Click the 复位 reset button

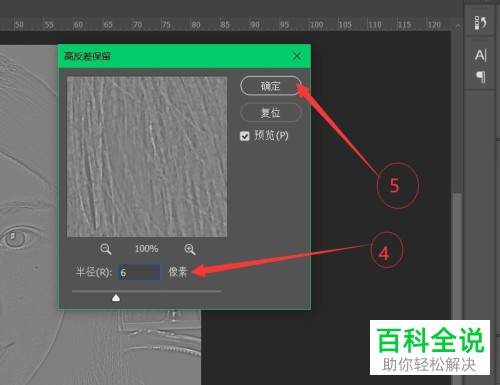click(x=271, y=113)
